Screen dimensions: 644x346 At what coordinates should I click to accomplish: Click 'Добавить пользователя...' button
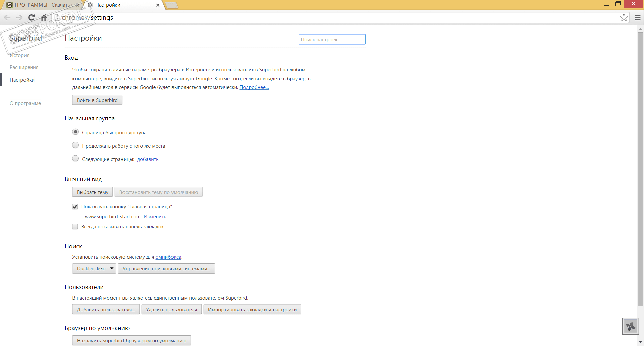point(106,309)
